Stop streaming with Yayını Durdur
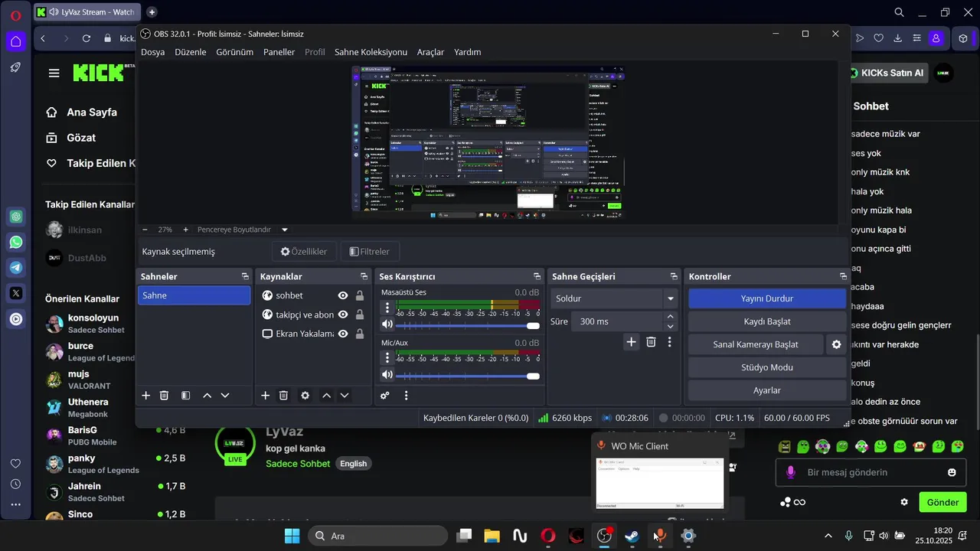Screen dimensions: 980x551 (x=767, y=298)
